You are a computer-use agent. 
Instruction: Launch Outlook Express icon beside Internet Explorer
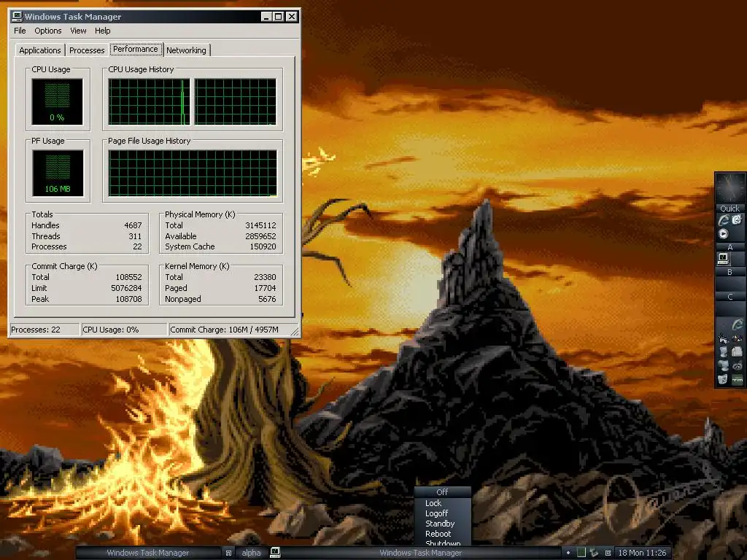tap(737, 219)
